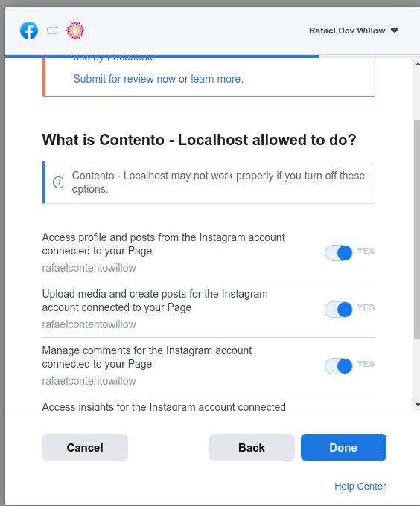This screenshot has width=420, height=506.
Task: Click the Facebook logo icon
Action: coord(29,31)
